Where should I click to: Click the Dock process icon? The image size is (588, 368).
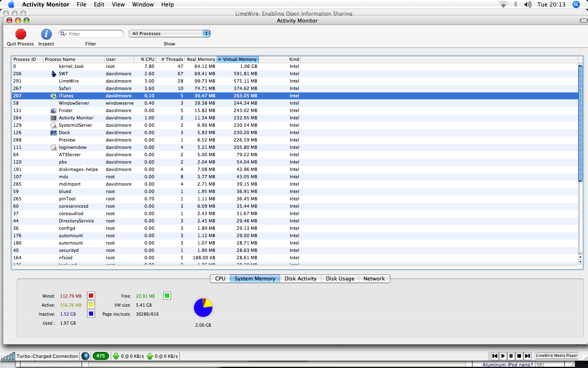[53, 133]
